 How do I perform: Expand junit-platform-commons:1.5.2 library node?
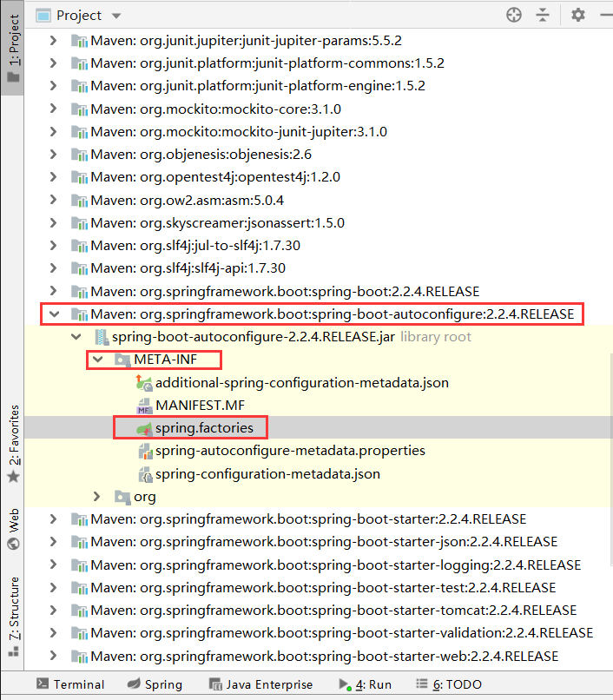(53, 63)
